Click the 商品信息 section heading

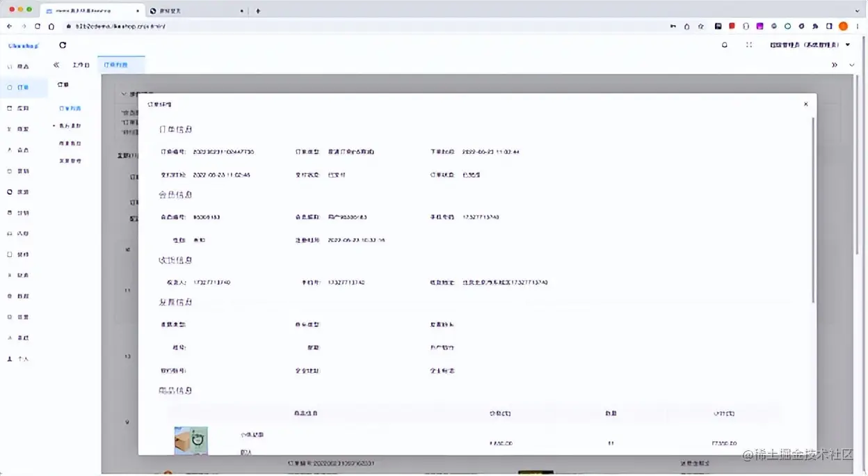click(x=175, y=390)
